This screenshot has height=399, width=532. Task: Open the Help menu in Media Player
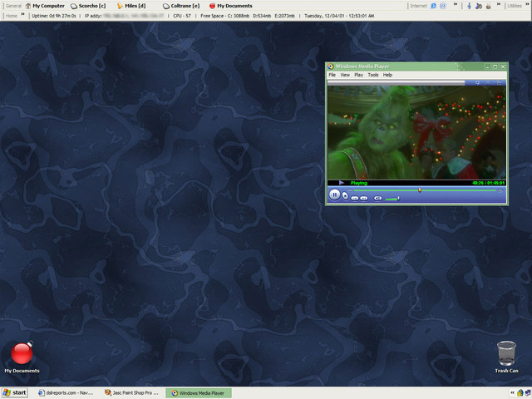387,75
